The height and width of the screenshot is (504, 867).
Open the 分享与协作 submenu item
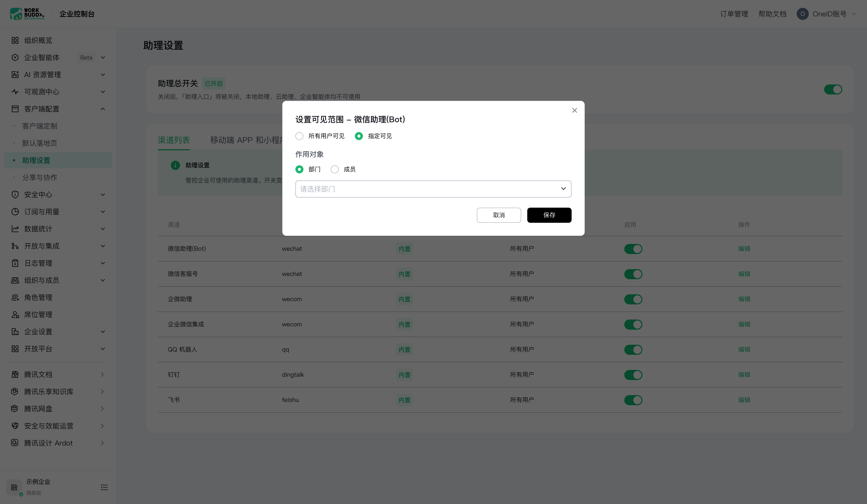(40, 177)
